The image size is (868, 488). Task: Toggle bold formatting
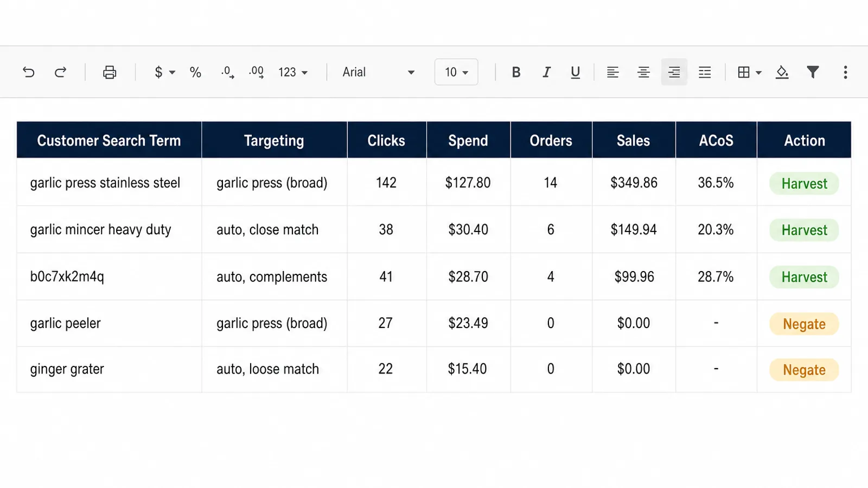(516, 72)
